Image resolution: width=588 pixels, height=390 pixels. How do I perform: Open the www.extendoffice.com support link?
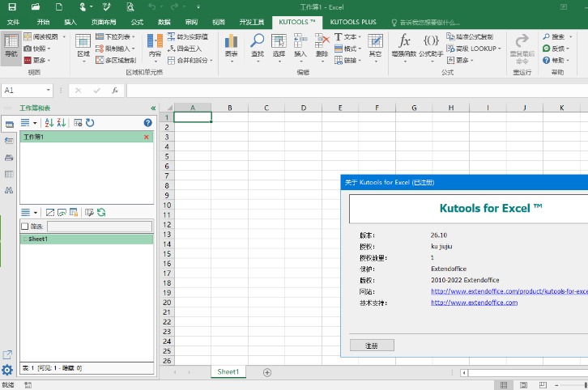[474, 303]
